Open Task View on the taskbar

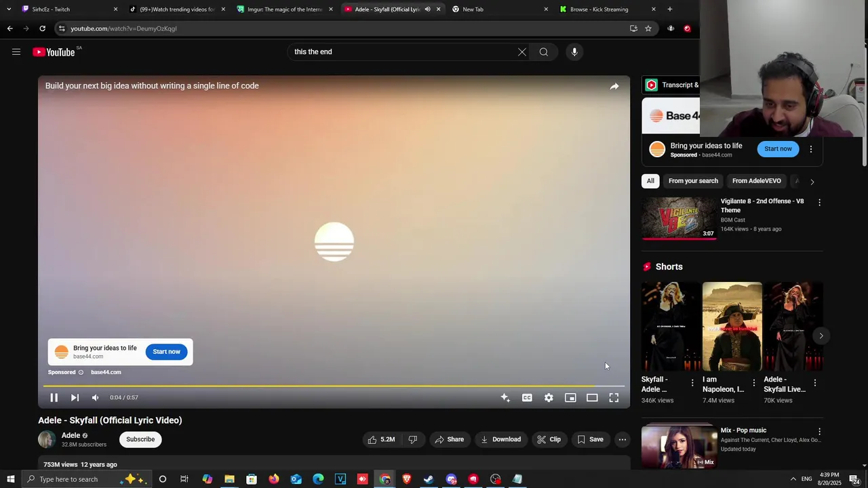click(184, 479)
